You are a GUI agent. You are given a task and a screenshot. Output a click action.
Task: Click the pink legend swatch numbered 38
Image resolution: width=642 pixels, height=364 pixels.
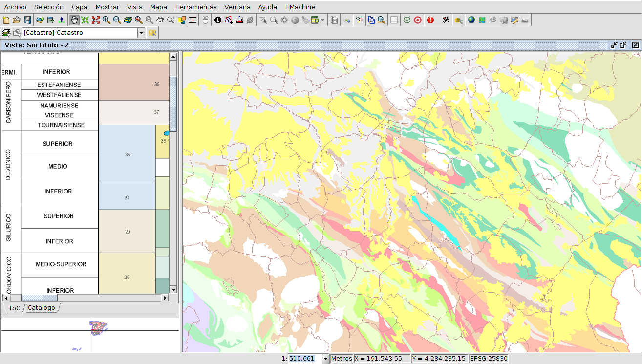[x=133, y=82]
